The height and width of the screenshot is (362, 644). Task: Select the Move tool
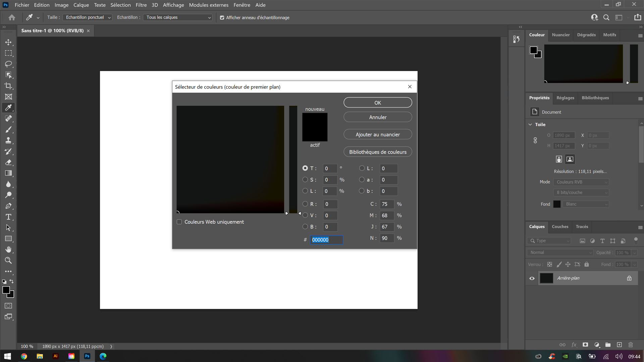click(9, 42)
